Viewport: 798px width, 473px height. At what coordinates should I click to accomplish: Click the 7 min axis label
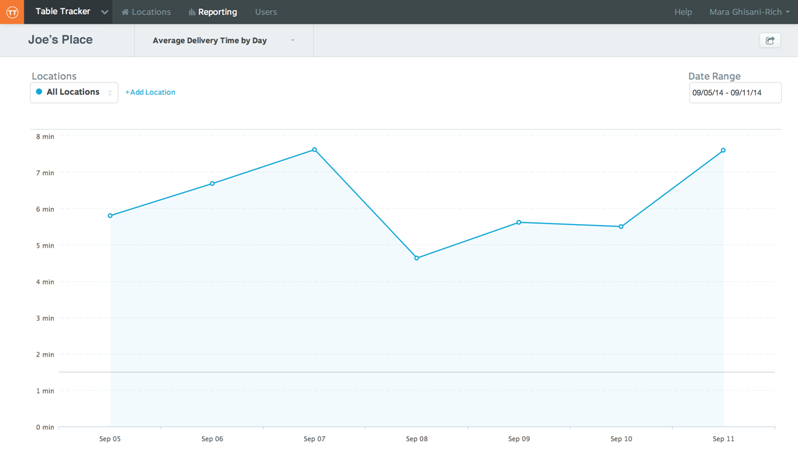click(x=45, y=173)
